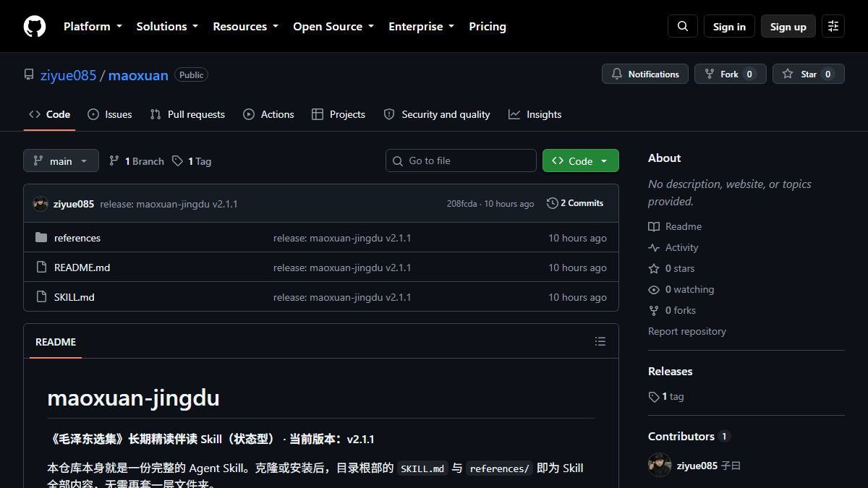Fork the repository with Fork button
This screenshot has width=868, height=488.
731,74
